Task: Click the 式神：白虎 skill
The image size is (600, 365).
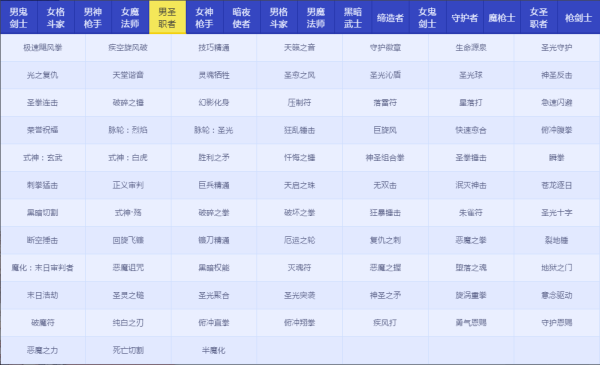Action: 128,158
